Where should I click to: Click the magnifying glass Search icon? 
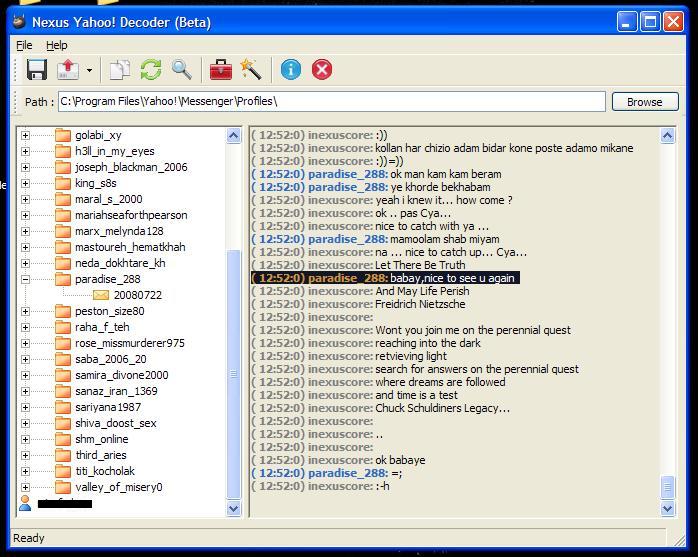coord(181,69)
